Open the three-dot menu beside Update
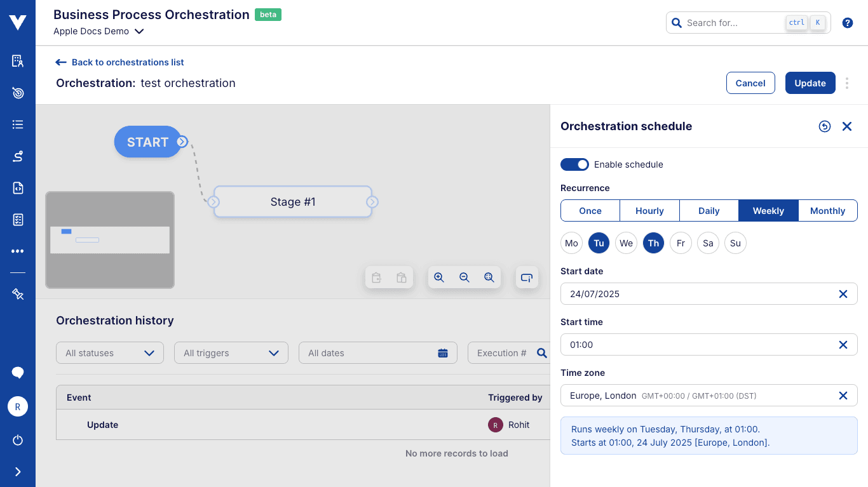 pyautogui.click(x=847, y=83)
